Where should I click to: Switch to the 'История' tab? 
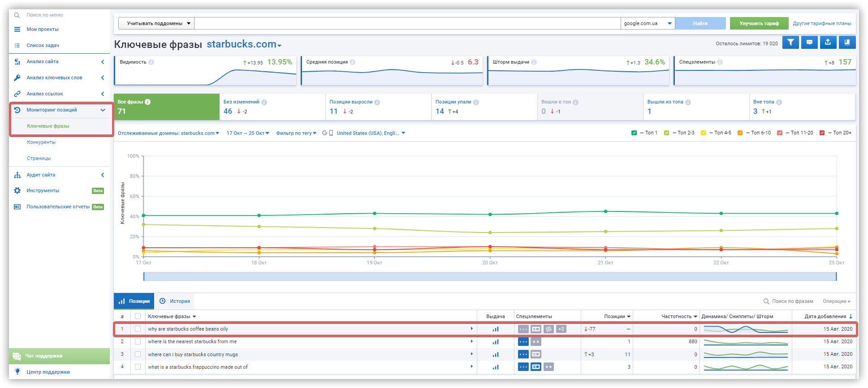175,301
